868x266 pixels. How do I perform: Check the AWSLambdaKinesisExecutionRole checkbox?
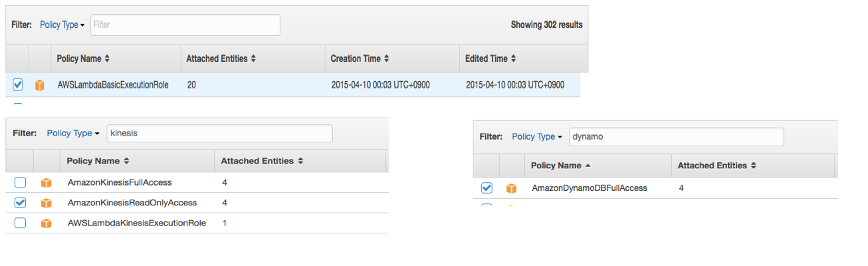[x=20, y=223]
